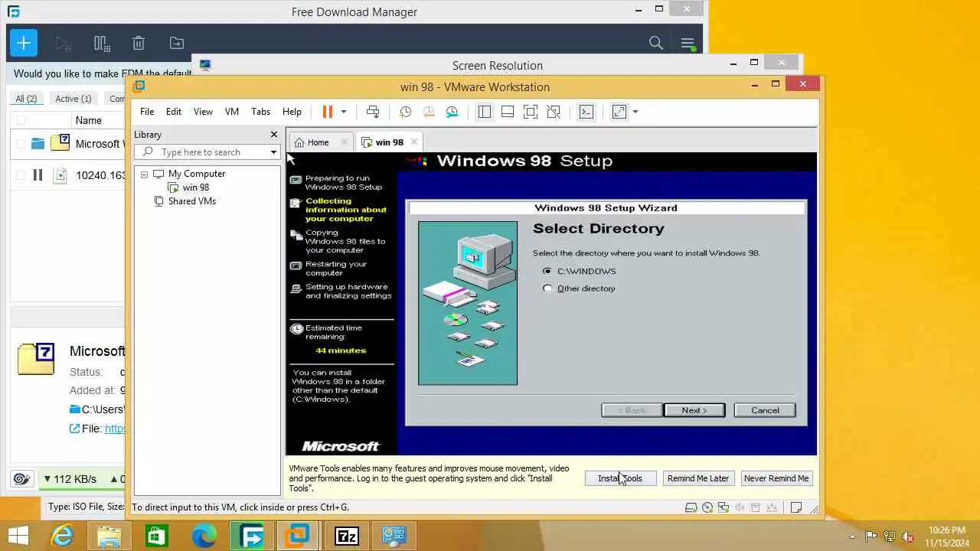Click the move to folder icon in FDM
The height and width of the screenshot is (551, 980).
pyautogui.click(x=177, y=44)
